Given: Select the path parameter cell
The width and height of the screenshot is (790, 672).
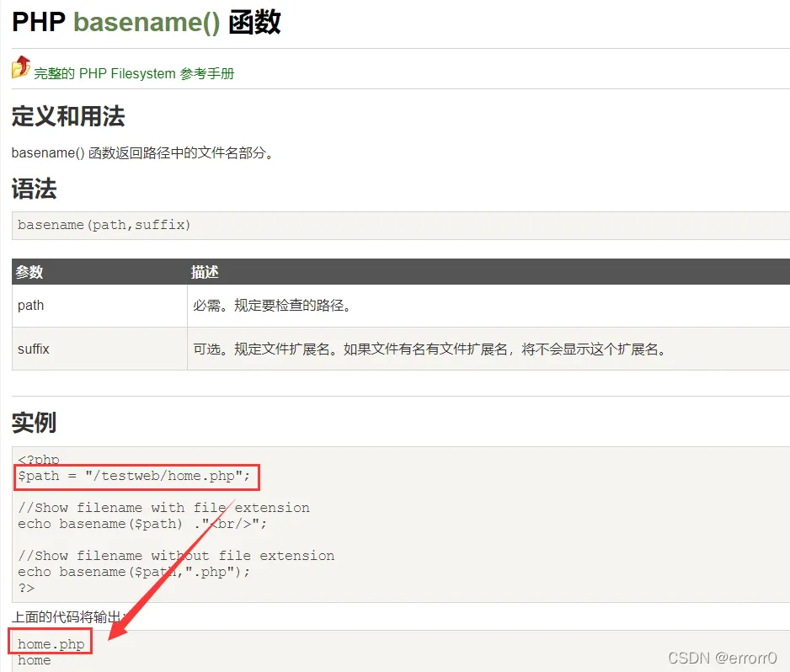Looking at the screenshot, I should (99, 306).
